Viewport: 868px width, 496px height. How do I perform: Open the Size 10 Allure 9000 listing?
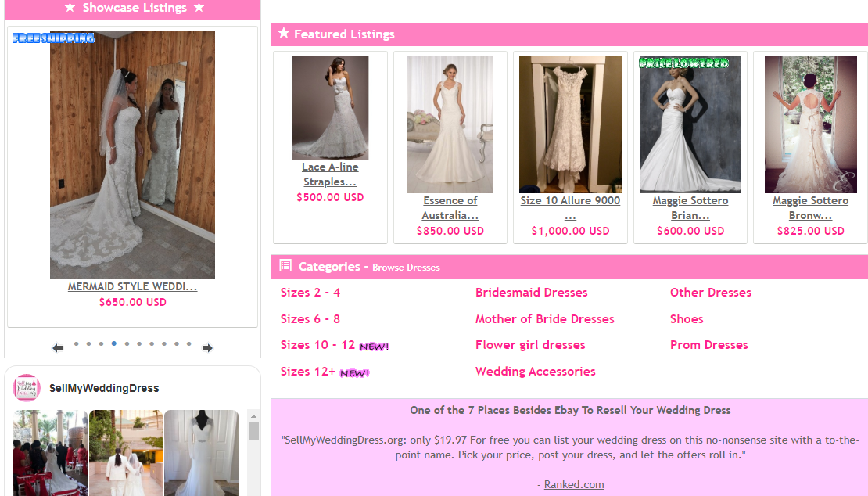coord(570,208)
